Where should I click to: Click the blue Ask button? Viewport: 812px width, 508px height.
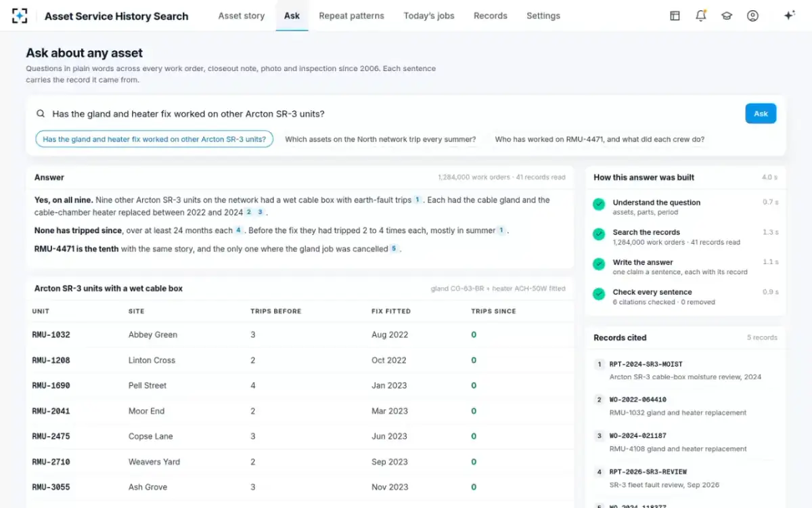[761, 114]
